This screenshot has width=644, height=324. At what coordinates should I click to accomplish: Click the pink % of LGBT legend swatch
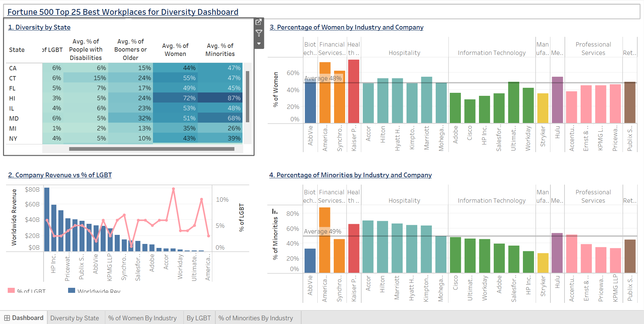(x=11, y=290)
